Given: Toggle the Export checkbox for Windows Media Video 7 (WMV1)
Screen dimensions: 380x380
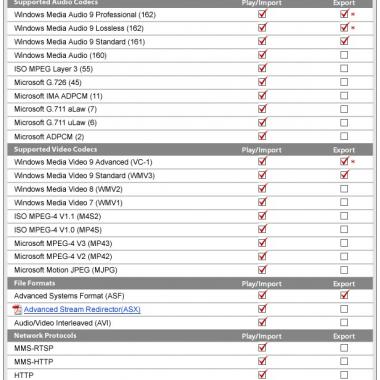Looking at the screenshot, I should pos(344,202).
